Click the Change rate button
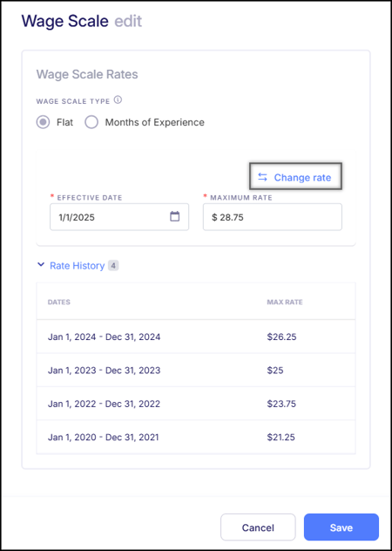The height and width of the screenshot is (551, 392). pos(295,177)
